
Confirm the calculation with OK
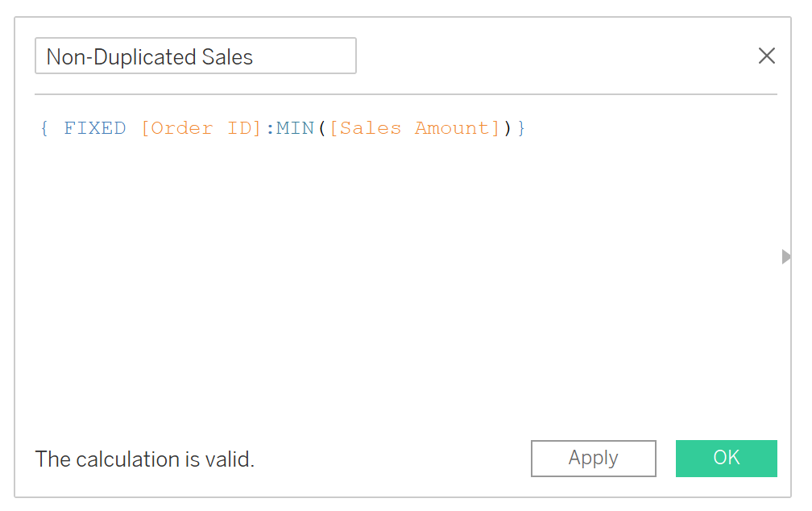(x=726, y=458)
